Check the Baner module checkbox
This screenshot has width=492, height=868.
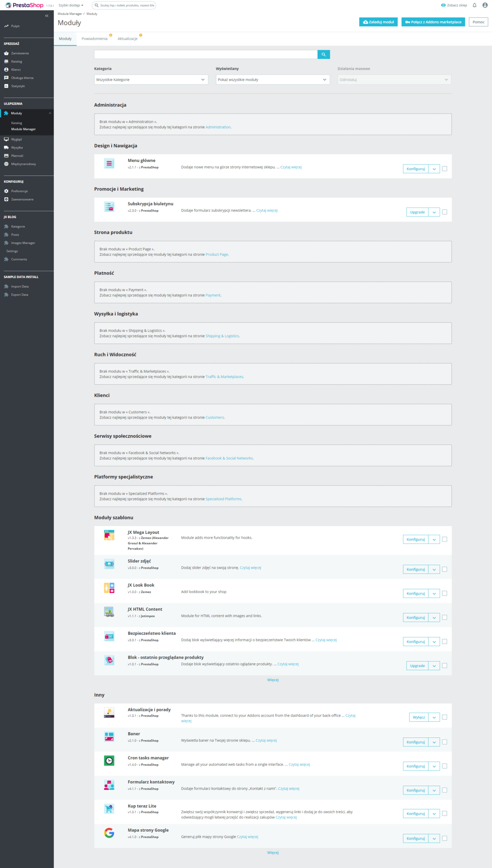coord(445,742)
